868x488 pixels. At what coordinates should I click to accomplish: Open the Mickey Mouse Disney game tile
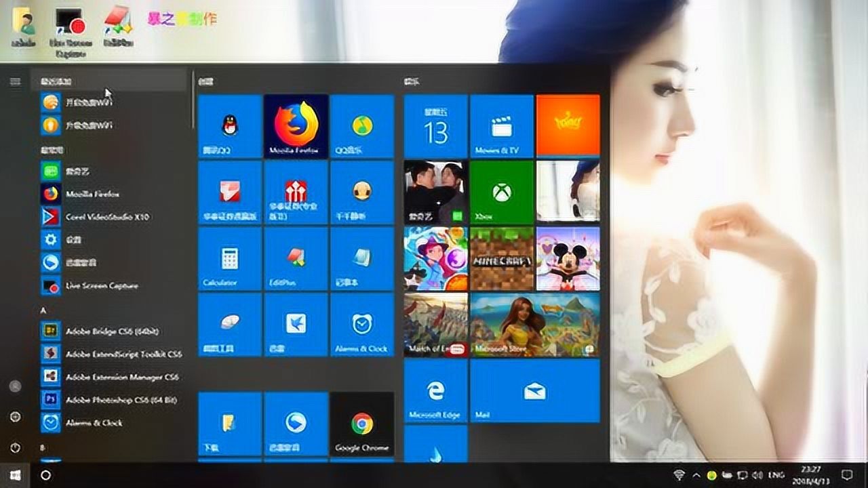(568, 258)
